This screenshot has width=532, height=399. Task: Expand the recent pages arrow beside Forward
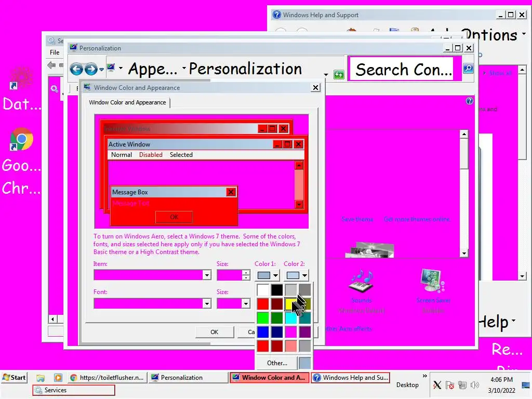click(x=101, y=70)
